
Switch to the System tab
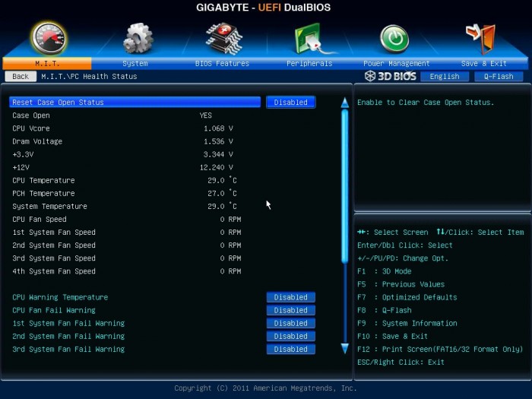[x=135, y=63]
